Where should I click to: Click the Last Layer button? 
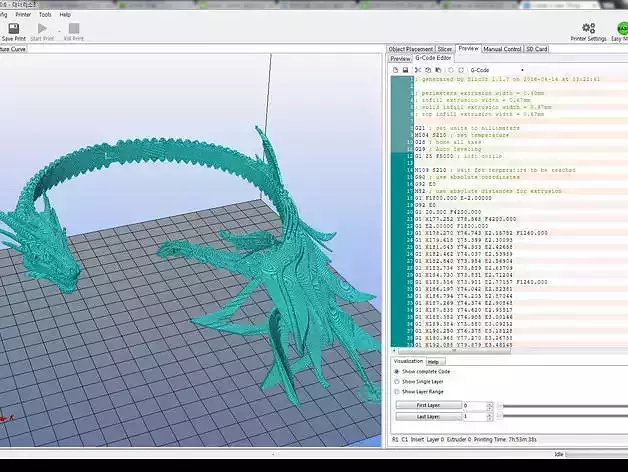click(427, 416)
